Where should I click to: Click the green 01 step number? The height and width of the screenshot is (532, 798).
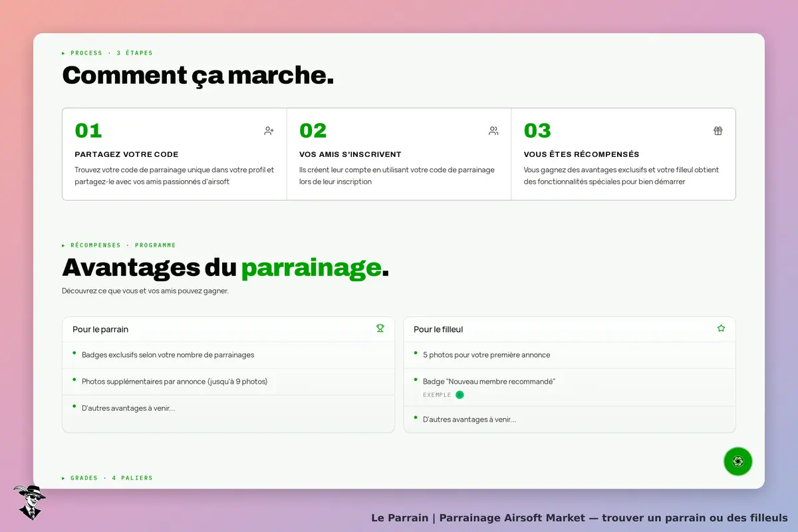click(x=88, y=130)
